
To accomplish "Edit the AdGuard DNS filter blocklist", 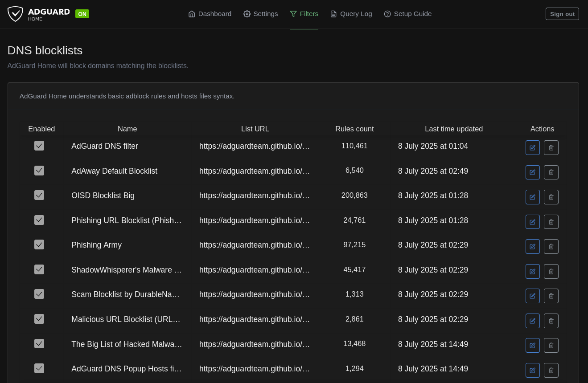I will click(533, 148).
